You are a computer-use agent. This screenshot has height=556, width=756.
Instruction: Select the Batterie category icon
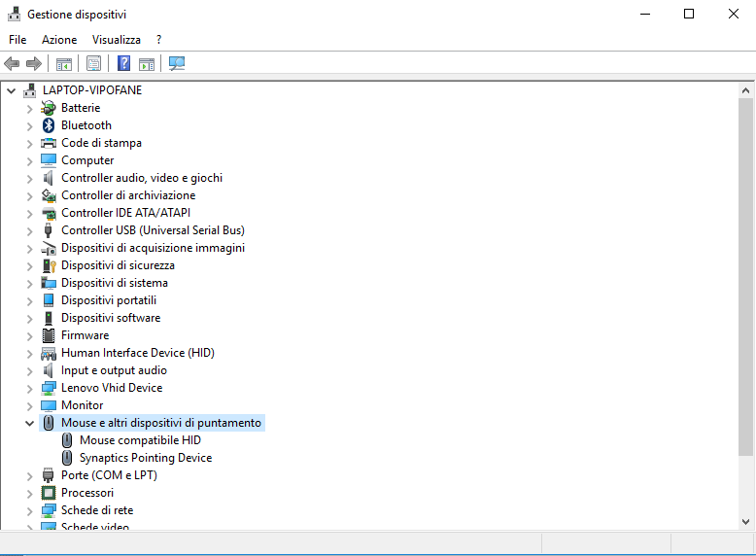coord(49,108)
